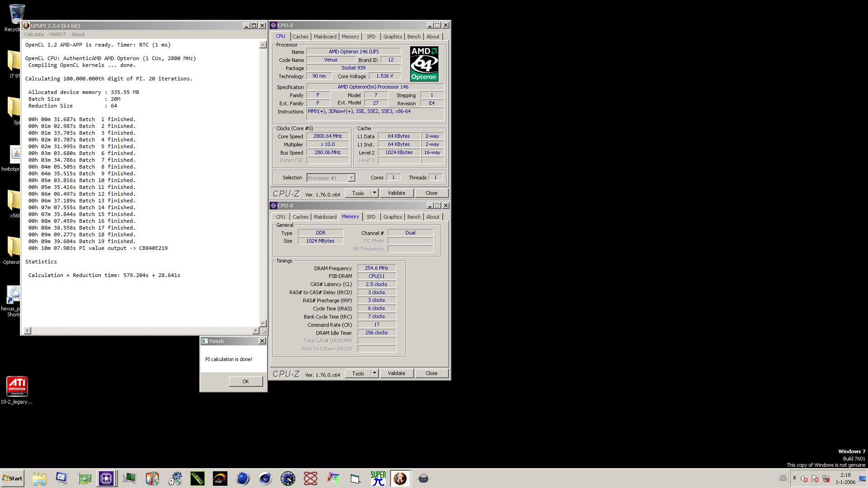Select the Mainboard tab in upper CPU-Z

click(x=325, y=37)
